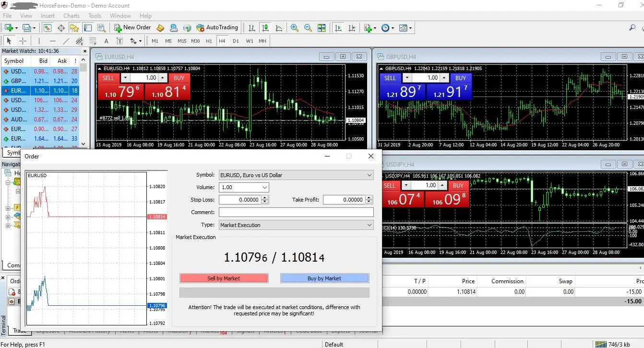Select the vertical line drawing tool

coord(39,41)
